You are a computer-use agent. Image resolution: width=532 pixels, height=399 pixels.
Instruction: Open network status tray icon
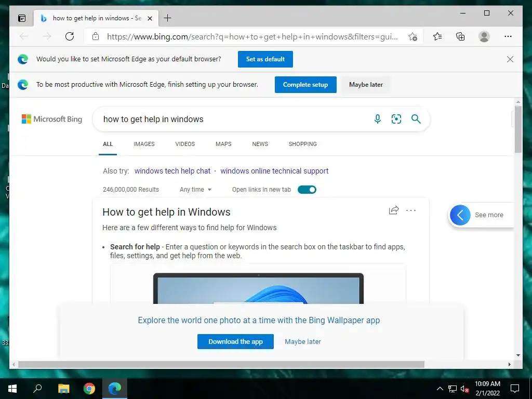coord(453,389)
